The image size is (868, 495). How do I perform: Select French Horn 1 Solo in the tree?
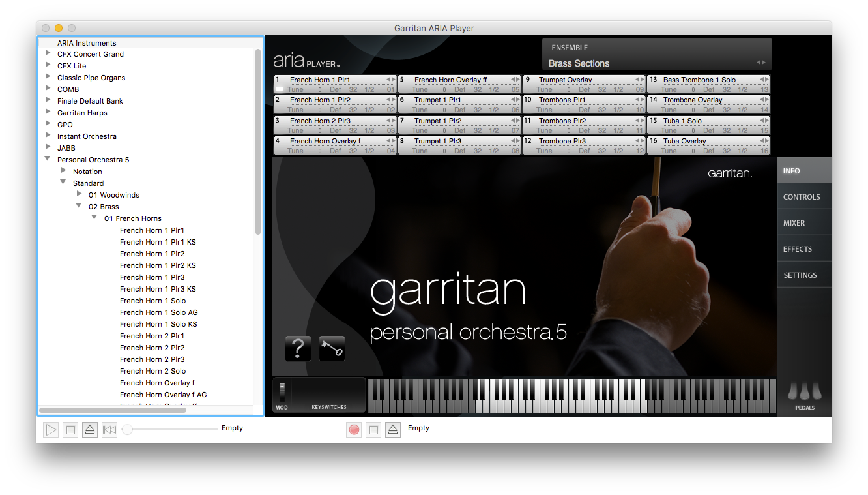(152, 301)
